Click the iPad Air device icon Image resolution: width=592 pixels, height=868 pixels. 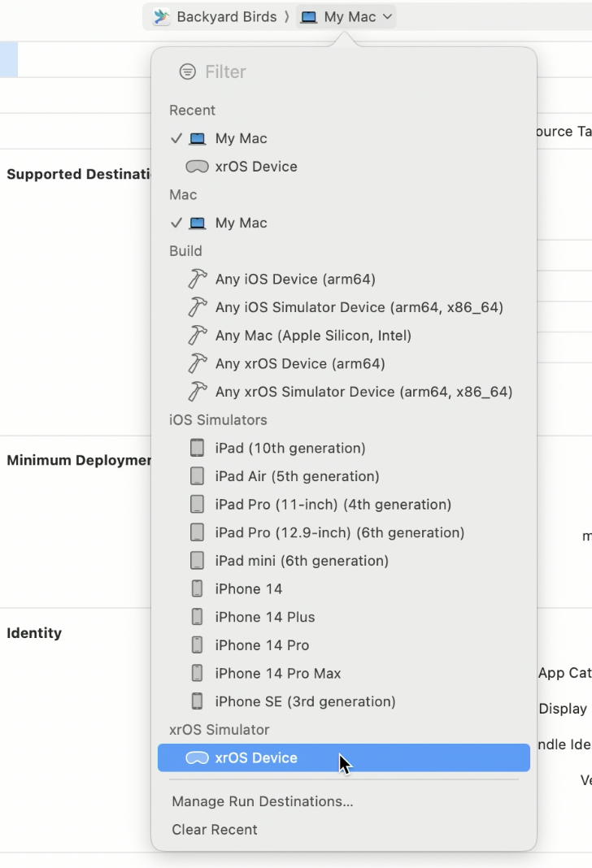click(x=197, y=476)
